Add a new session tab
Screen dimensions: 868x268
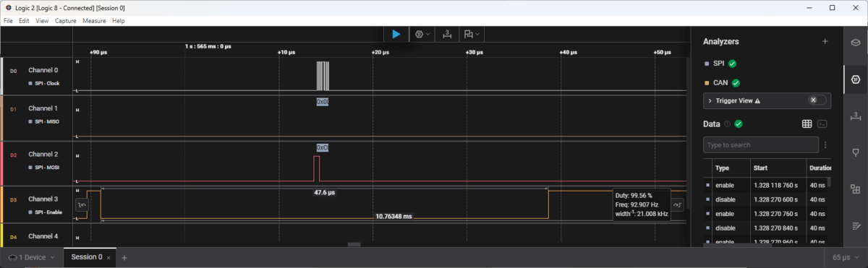click(124, 257)
